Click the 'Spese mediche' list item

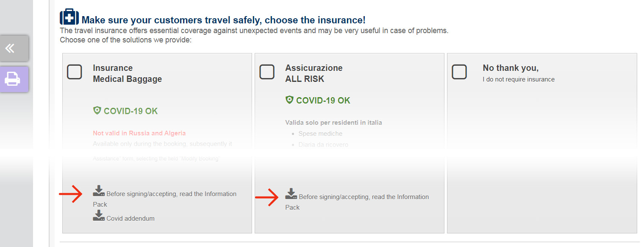click(320, 134)
